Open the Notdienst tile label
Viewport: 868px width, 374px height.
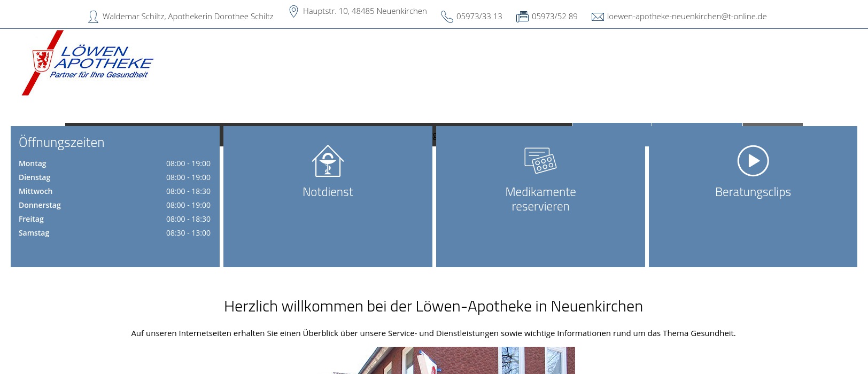coord(328,192)
